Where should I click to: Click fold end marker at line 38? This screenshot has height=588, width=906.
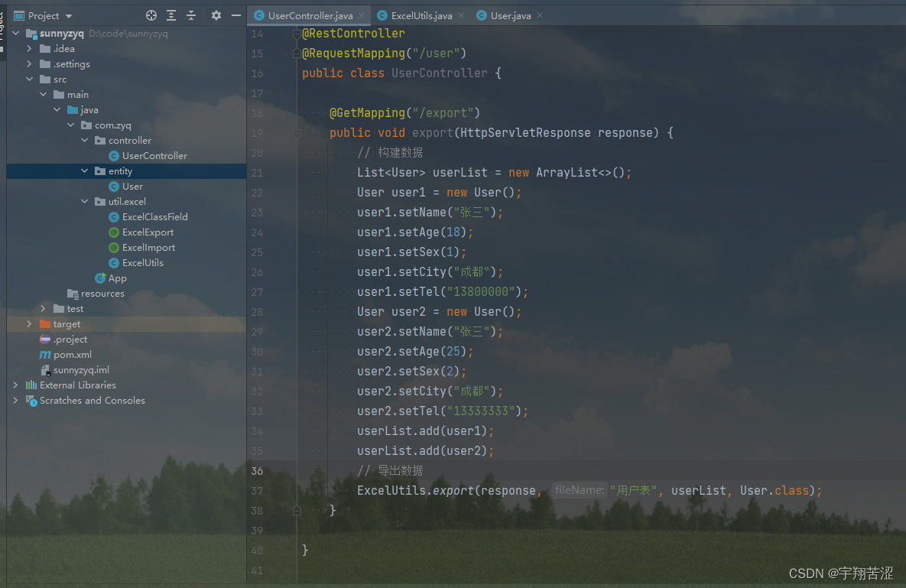pos(297,511)
